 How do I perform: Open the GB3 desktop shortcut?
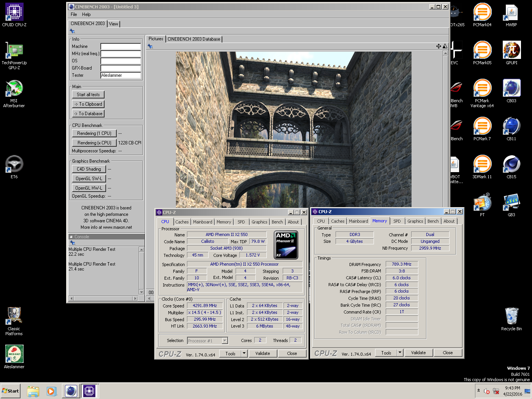(x=511, y=205)
